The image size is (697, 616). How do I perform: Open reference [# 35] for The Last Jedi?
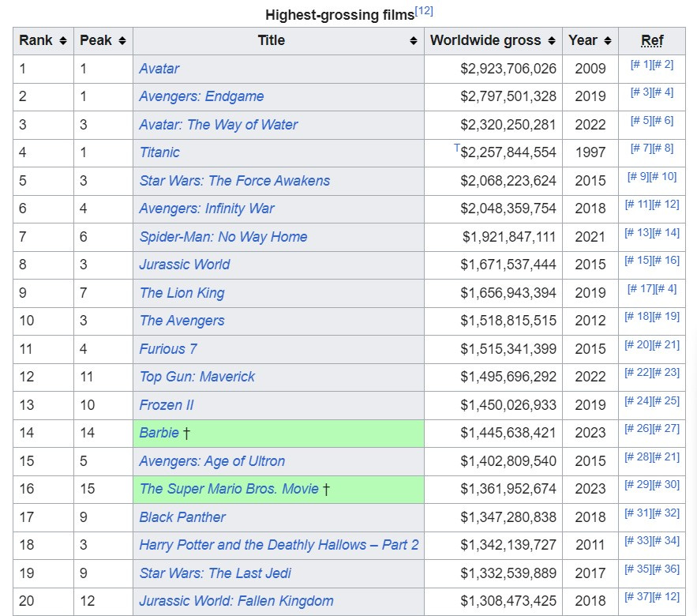(638, 569)
